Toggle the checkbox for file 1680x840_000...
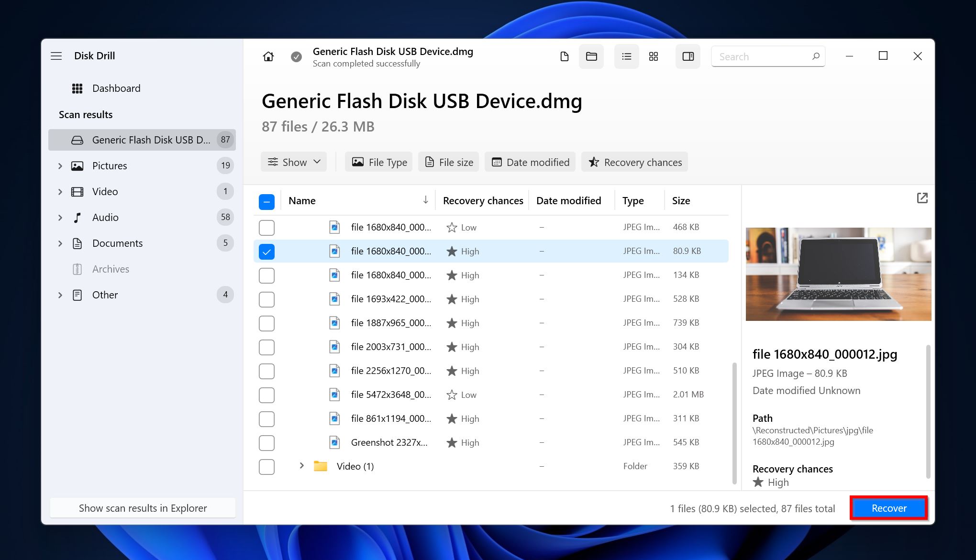Screen dimensions: 976x560 point(267,251)
